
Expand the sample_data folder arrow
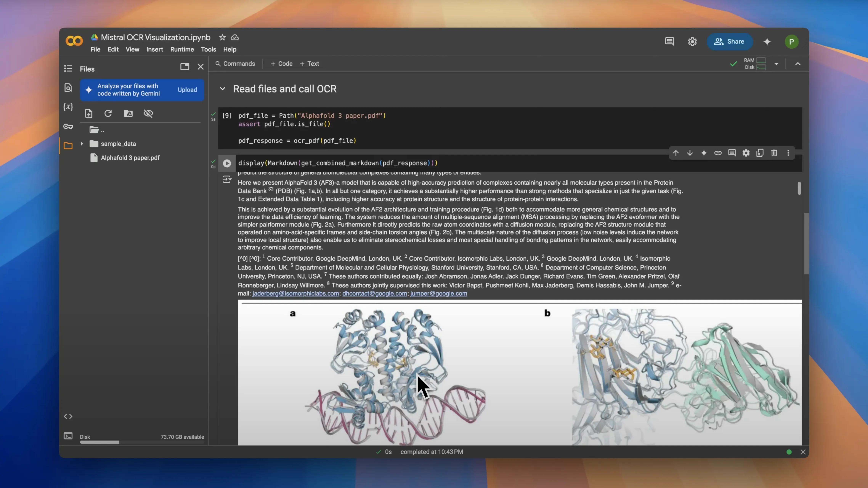click(x=82, y=144)
